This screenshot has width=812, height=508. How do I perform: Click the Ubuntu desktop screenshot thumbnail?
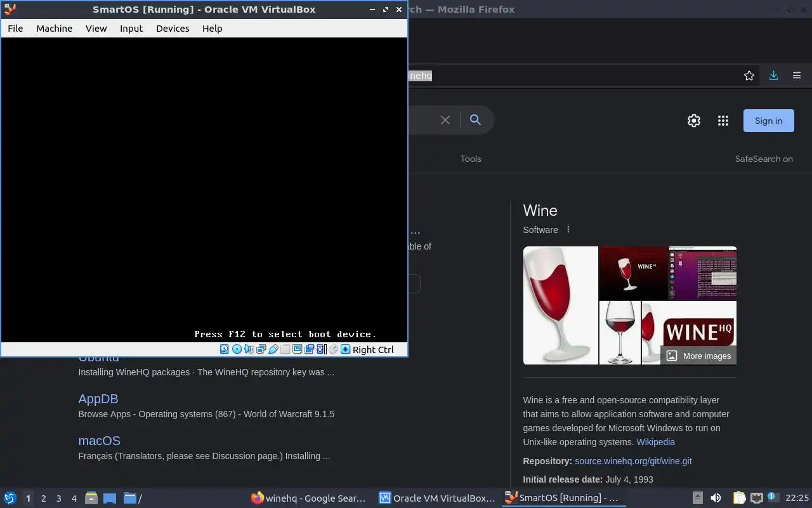coord(703,273)
